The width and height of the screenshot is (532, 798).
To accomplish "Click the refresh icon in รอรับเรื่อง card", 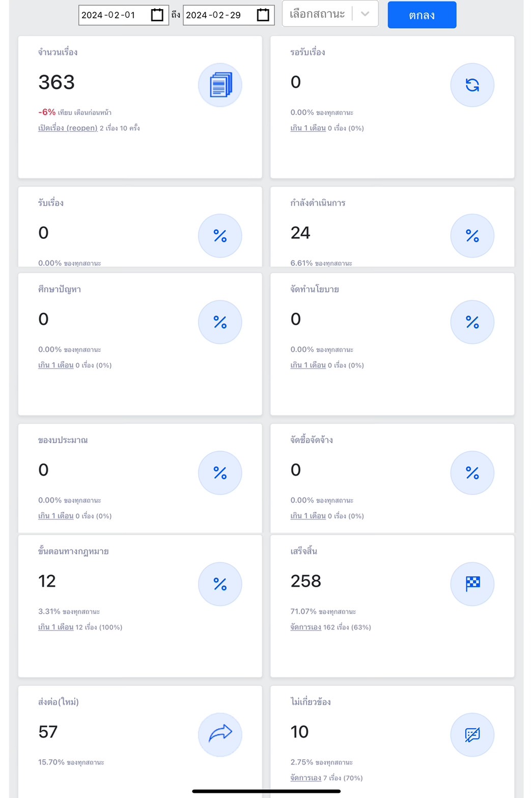I will tap(472, 85).
